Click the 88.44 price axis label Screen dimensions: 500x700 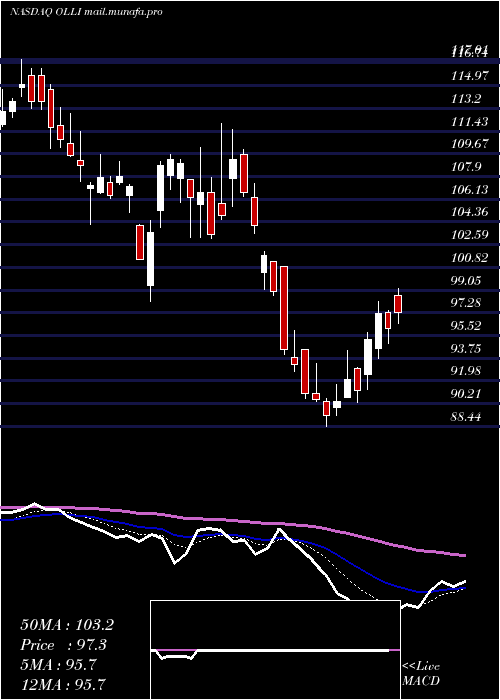point(466,417)
